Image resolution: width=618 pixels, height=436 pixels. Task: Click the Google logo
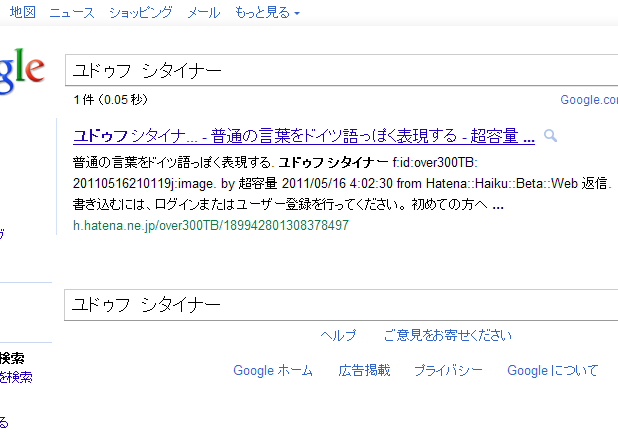coord(22,71)
